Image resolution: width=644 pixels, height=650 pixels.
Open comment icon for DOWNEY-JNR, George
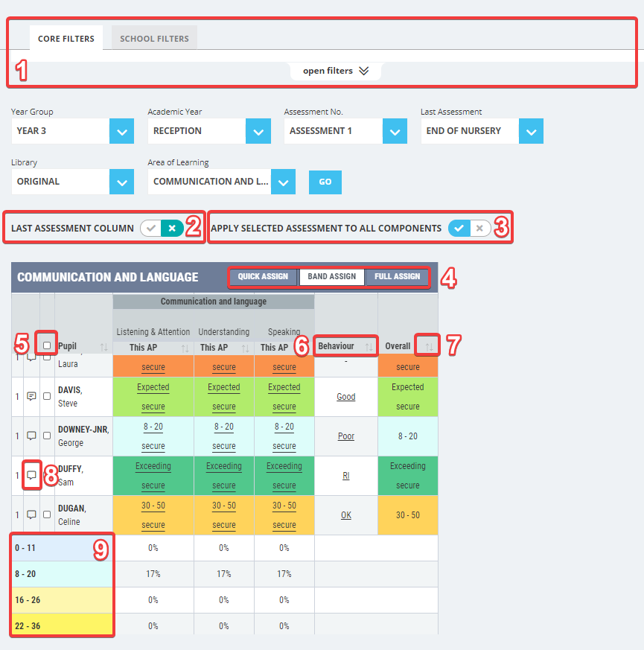click(31, 436)
